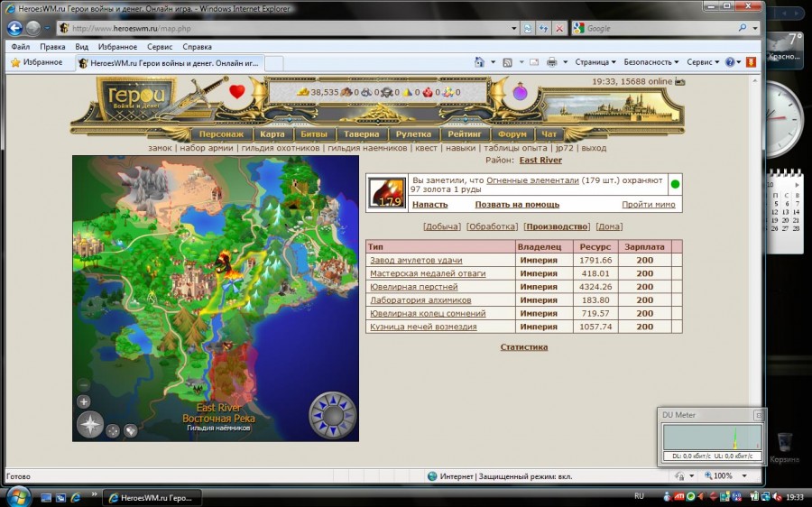Click the Print icon in IE toolbar
The height and width of the screenshot is (507, 812).
tap(552, 62)
